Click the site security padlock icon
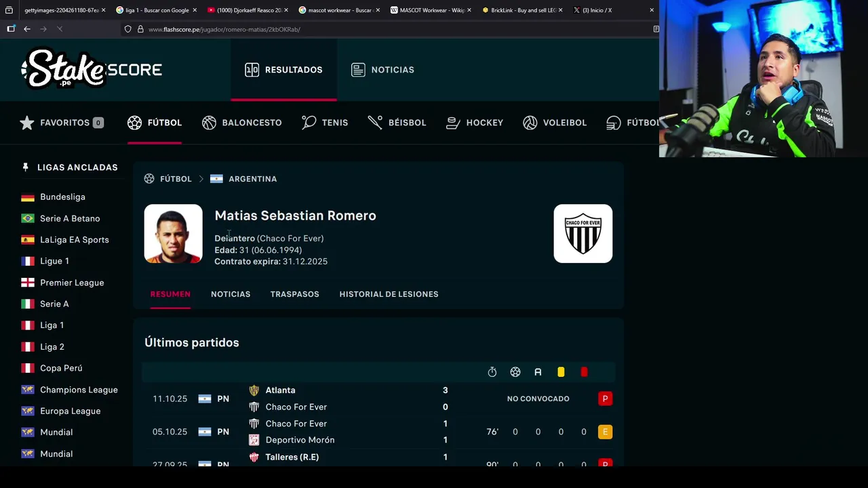 click(x=140, y=29)
